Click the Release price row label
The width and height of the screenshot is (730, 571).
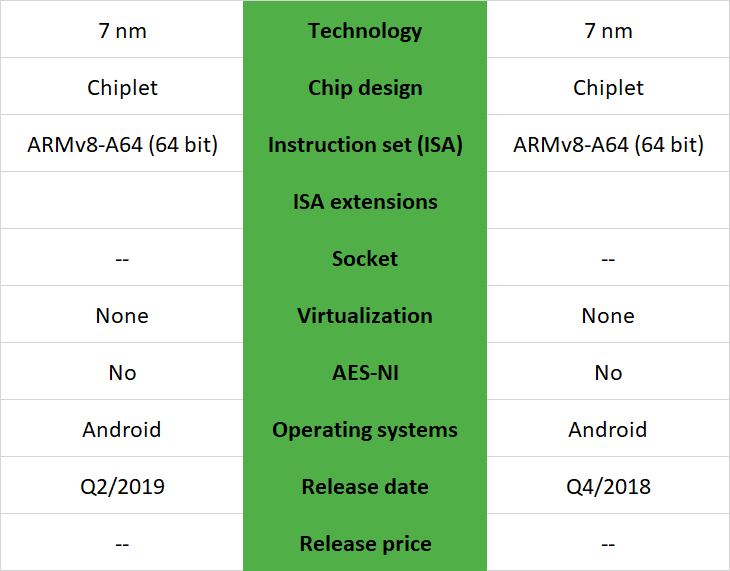364,544
